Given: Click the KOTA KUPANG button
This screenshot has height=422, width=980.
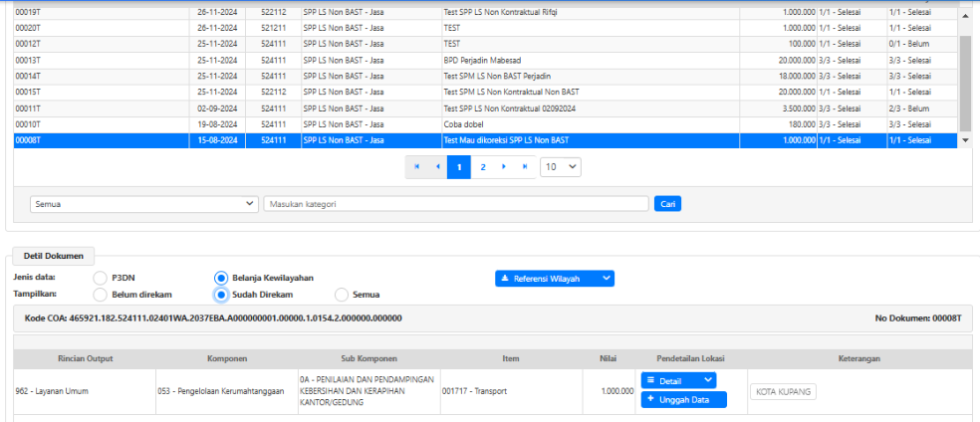Looking at the screenshot, I should 783,392.
